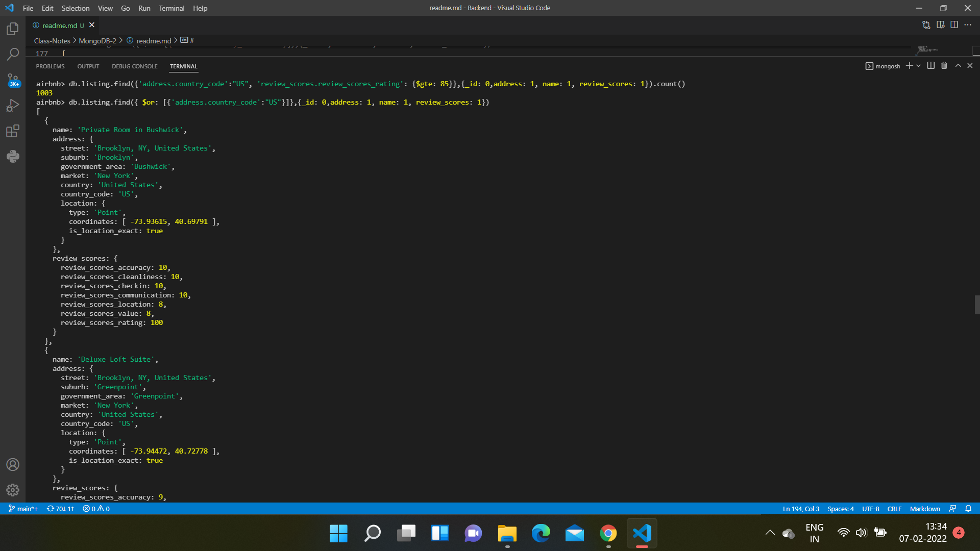Split the terminal pane
This screenshot has height=551, width=980.
930,66
